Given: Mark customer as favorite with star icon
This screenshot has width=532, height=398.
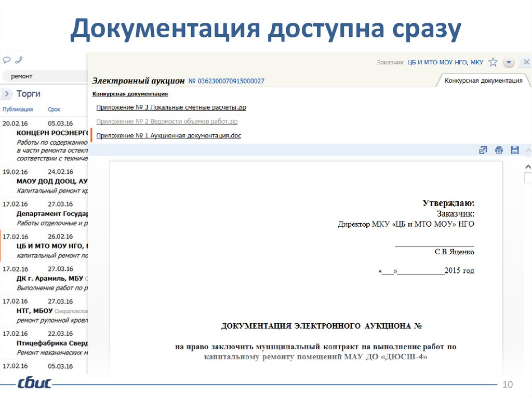Looking at the screenshot, I should pos(493,62).
